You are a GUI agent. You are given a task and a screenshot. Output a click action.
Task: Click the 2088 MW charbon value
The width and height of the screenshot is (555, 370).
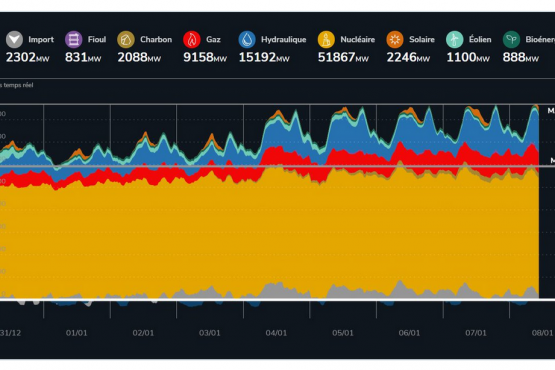click(139, 57)
